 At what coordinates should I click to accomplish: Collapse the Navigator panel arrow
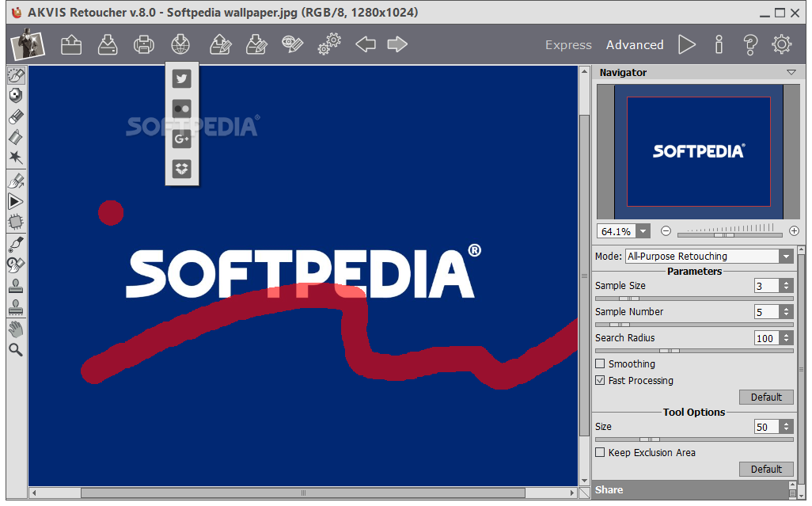coord(791,73)
